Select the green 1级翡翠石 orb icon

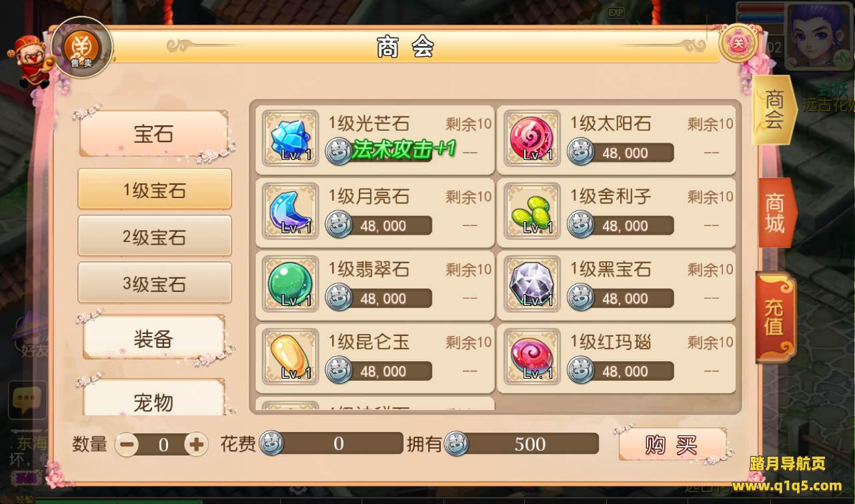(x=290, y=284)
